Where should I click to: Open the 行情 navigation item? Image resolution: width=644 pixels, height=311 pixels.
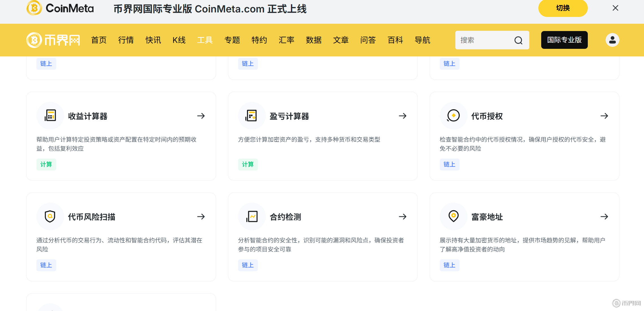tap(126, 40)
